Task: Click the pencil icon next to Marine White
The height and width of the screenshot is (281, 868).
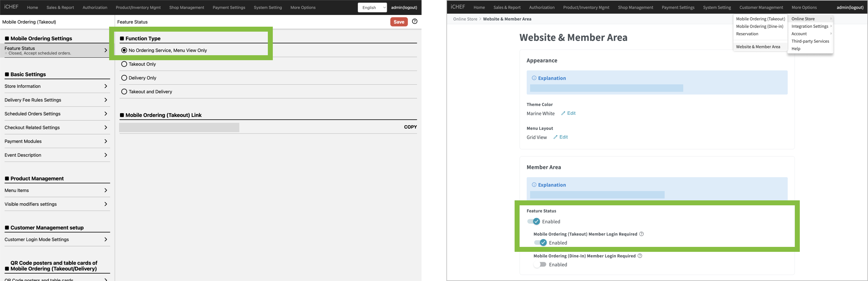Action: tap(563, 113)
